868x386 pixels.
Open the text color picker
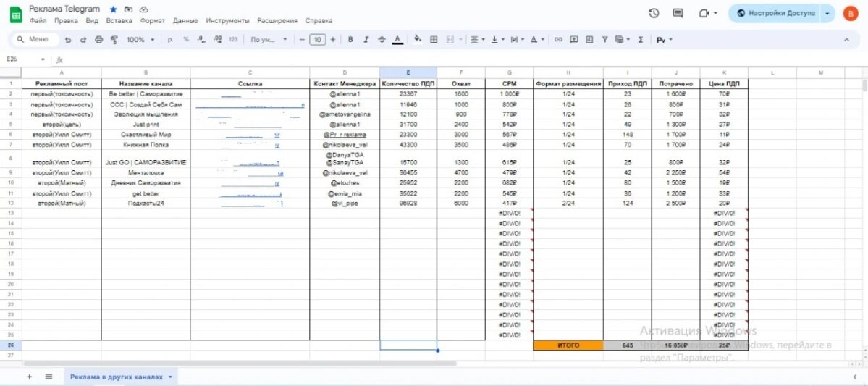coord(397,39)
